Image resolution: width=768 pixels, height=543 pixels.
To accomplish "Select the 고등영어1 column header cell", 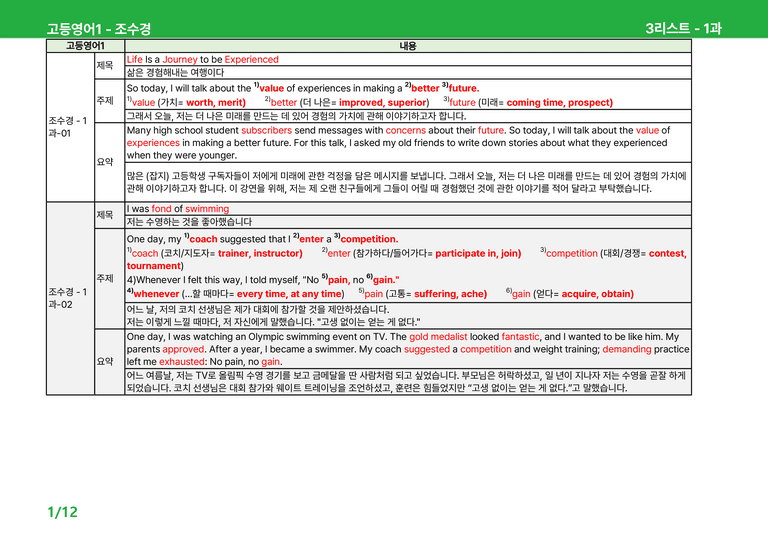I will click(85, 46).
